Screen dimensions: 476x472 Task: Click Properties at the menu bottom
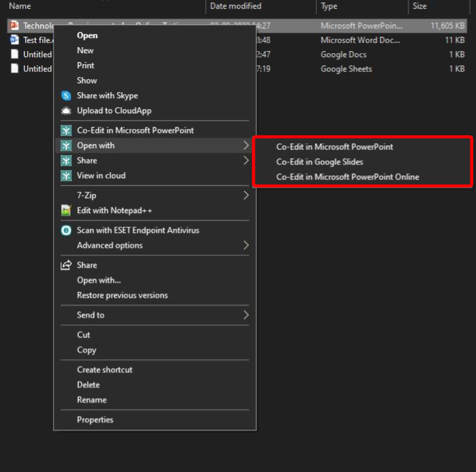95,420
